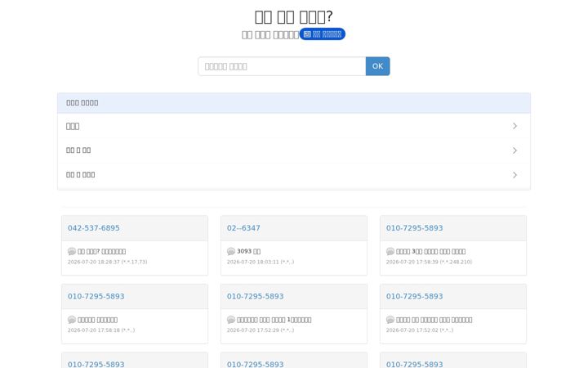Viewport: 588px width, 368px height.
Task: Click comment bubble icon above 17:58:39 timestamp
Action: (x=390, y=251)
